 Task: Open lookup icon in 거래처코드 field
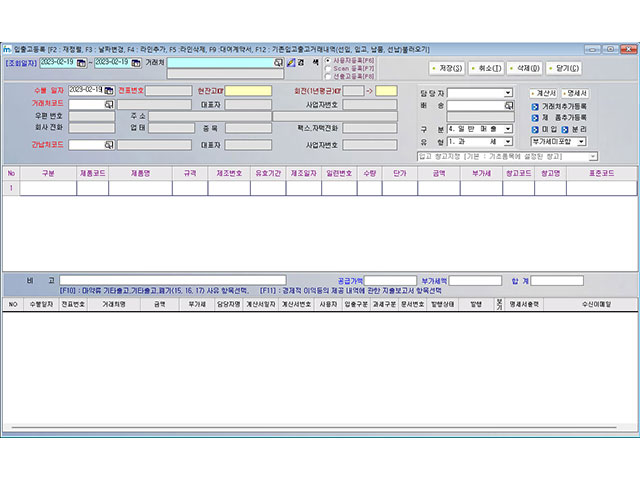click(109, 104)
